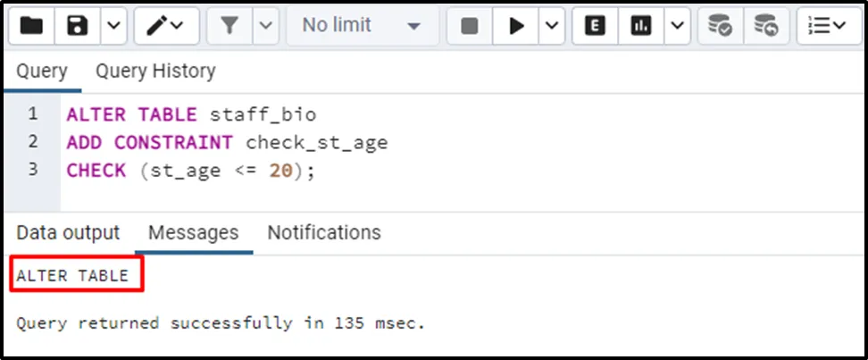Screen dimensions: 868x360
Task: Click the Commit database icon
Action: pos(720,26)
